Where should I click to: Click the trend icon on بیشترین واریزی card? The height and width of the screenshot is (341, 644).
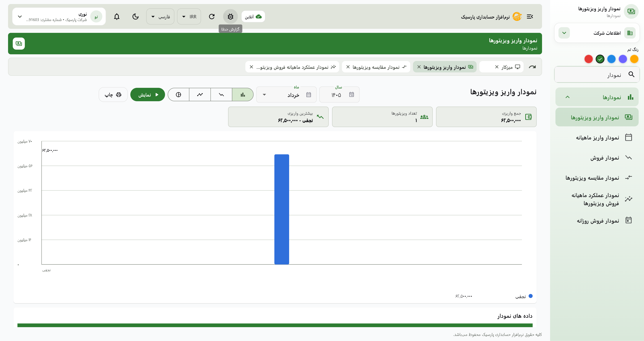click(x=320, y=117)
